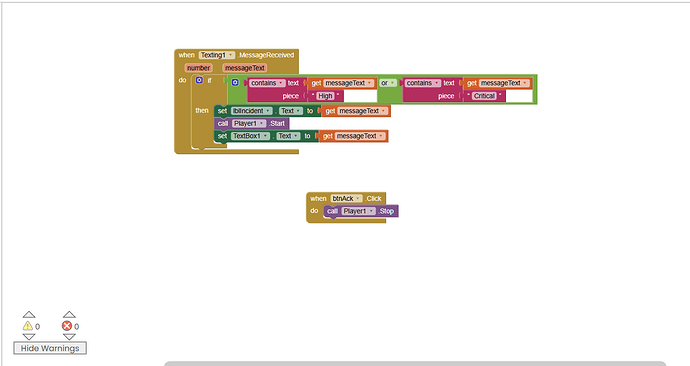Image resolution: width=690 pixels, height=366 pixels.
Task: Open the contains dropdown beside the Critical piece
Action: (x=422, y=83)
